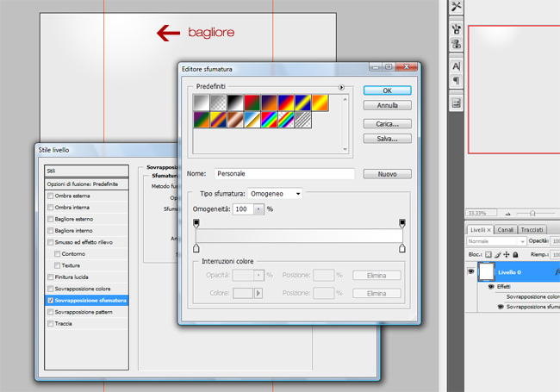Click the lock position move icon

click(507, 254)
